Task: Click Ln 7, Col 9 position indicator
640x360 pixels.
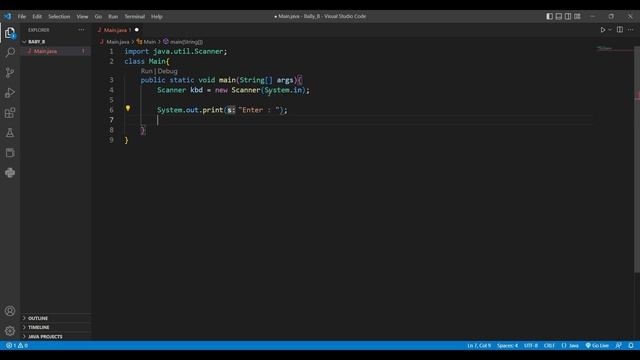Action: pos(479,345)
